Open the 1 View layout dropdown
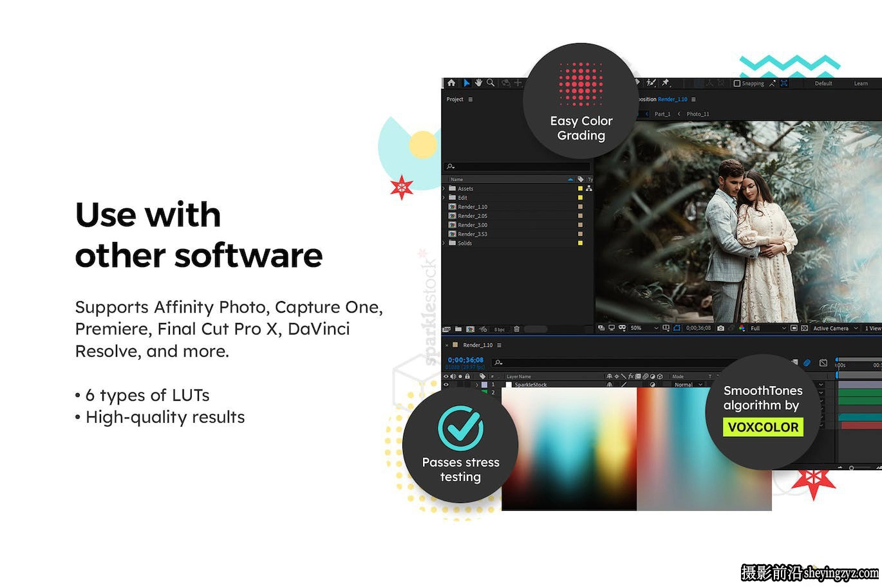The height and width of the screenshot is (588, 882). click(872, 328)
